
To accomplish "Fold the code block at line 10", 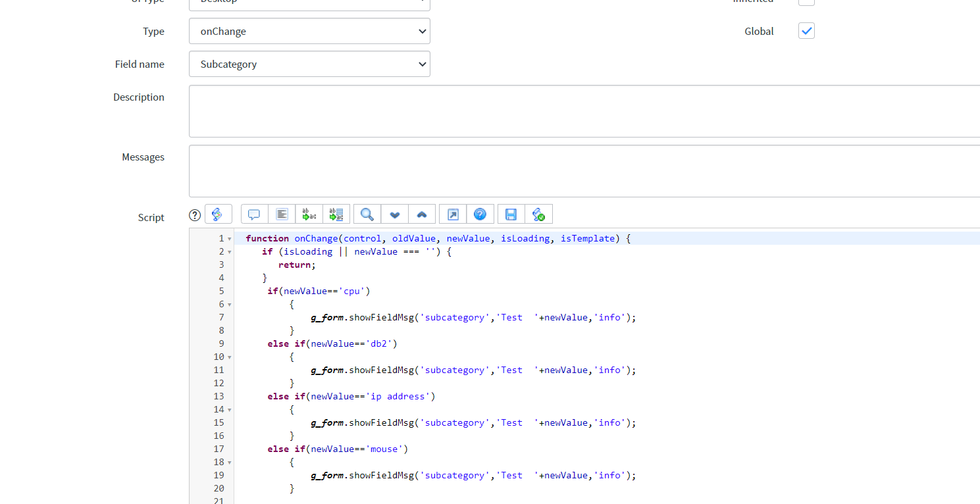I will (x=229, y=357).
